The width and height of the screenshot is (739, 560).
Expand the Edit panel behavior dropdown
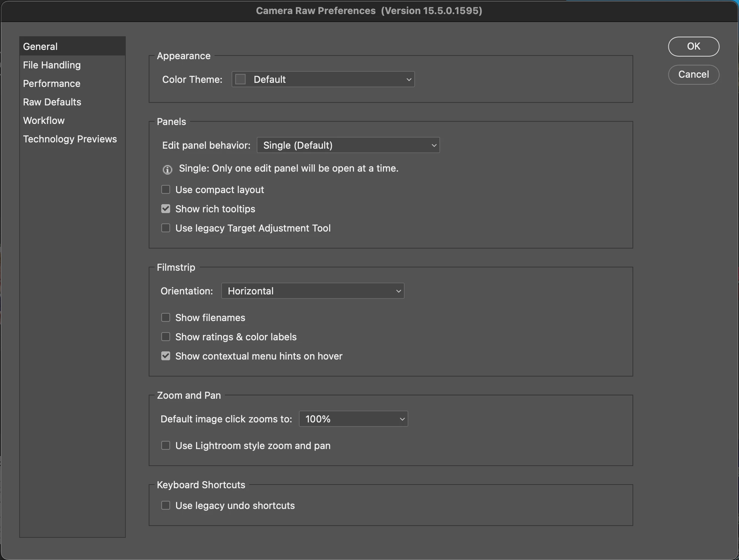348,145
